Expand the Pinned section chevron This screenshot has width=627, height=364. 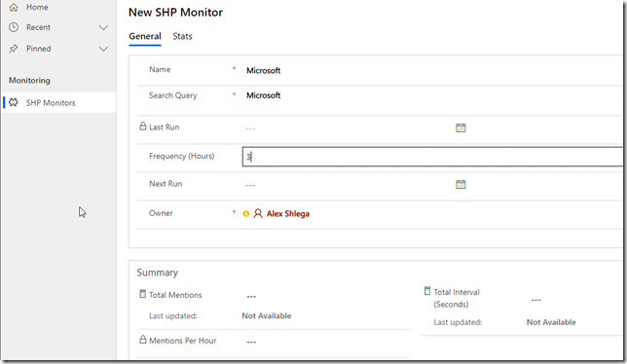click(x=103, y=49)
